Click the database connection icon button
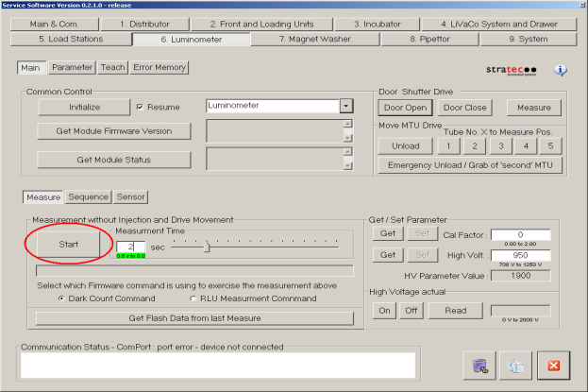Screen dimensions: 588x392 tap(481, 366)
